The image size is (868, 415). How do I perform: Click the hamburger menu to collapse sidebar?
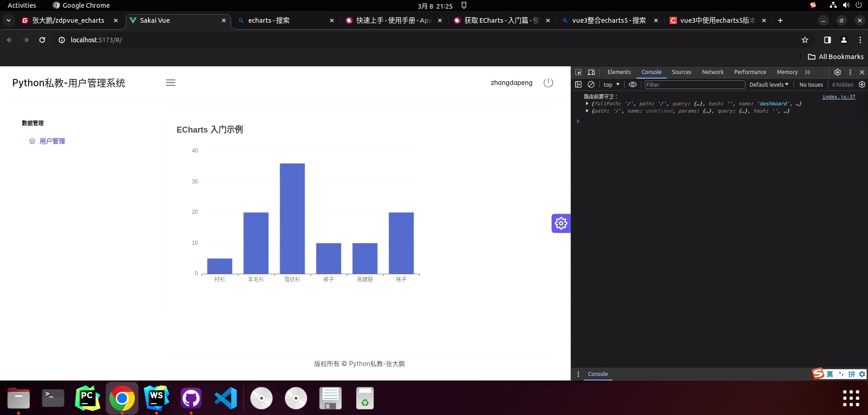click(x=171, y=83)
